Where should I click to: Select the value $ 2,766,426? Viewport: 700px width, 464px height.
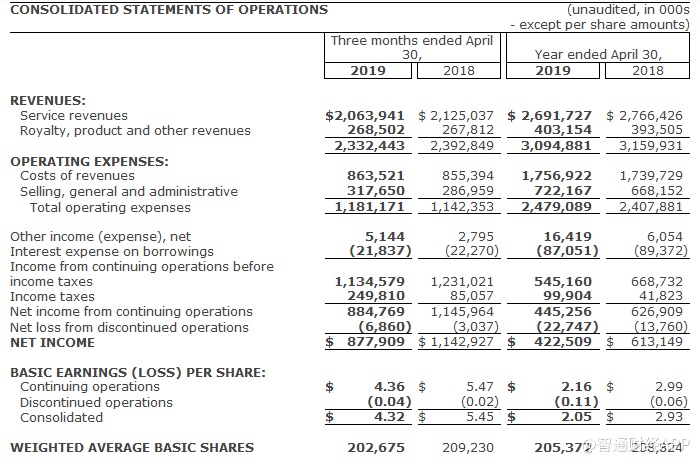[645, 116]
